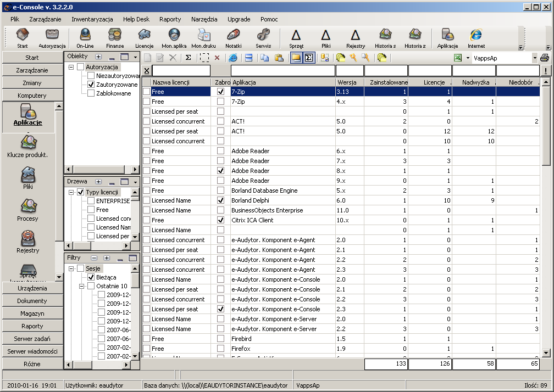Open the Obiekty panel dropdown arrow
This screenshot has height=392, width=554.
tap(135, 57)
